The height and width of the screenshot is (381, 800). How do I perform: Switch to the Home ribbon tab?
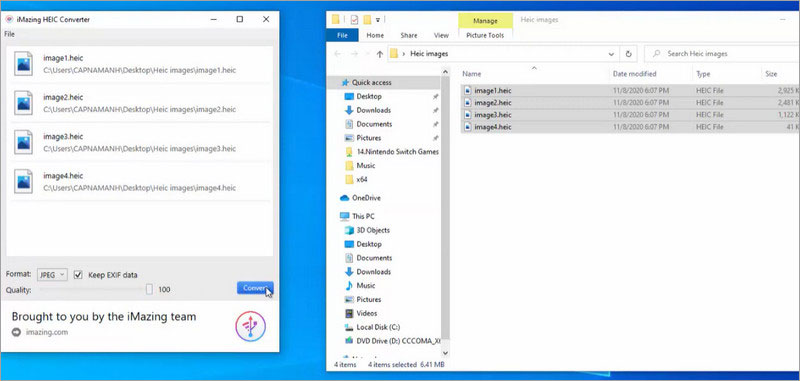(x=375, y=35)
